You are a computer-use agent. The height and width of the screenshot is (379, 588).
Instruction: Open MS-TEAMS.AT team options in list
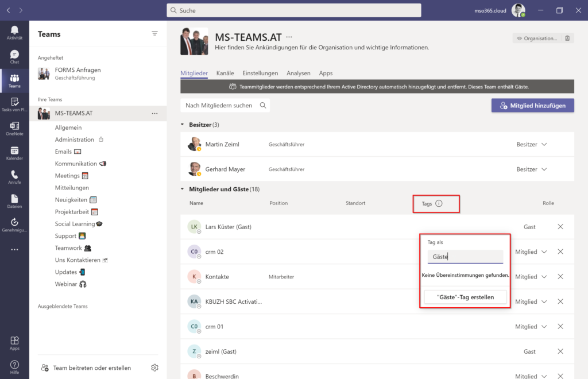[154, 113]
